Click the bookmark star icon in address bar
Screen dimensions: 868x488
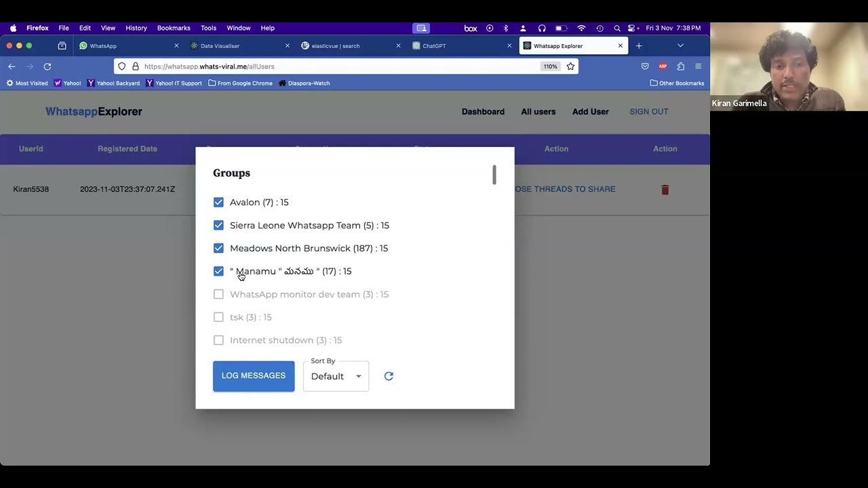point(570,66)
